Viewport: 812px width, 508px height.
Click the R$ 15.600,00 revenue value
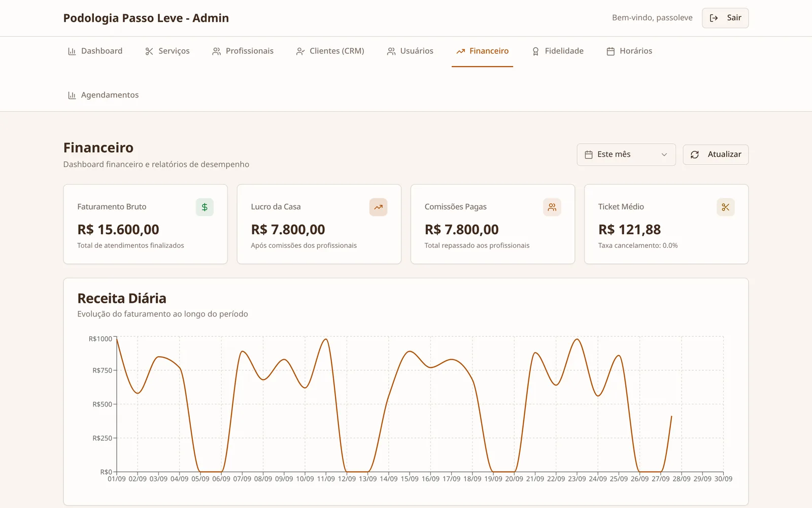coord(118,230)
